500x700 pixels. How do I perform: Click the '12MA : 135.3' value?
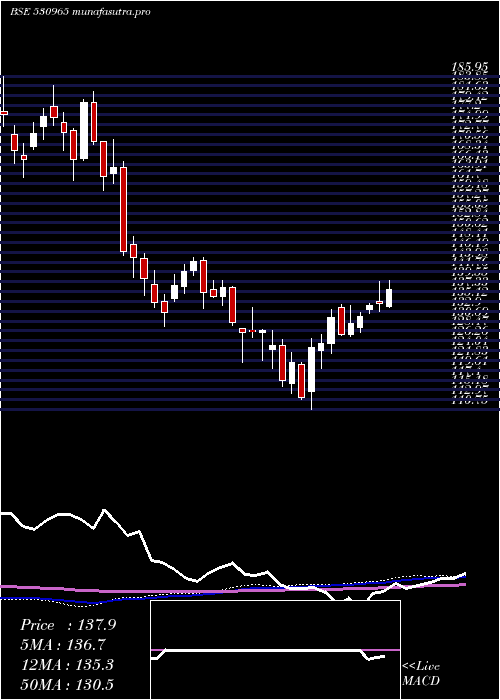tap(67, 665)
